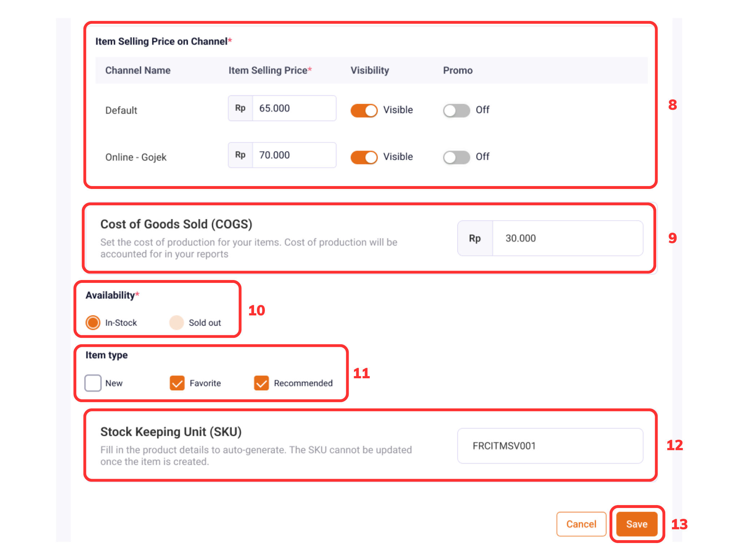Uncheck the Recommended item type checkbox
Screen dimensions: 740x560
coord(261,383)
